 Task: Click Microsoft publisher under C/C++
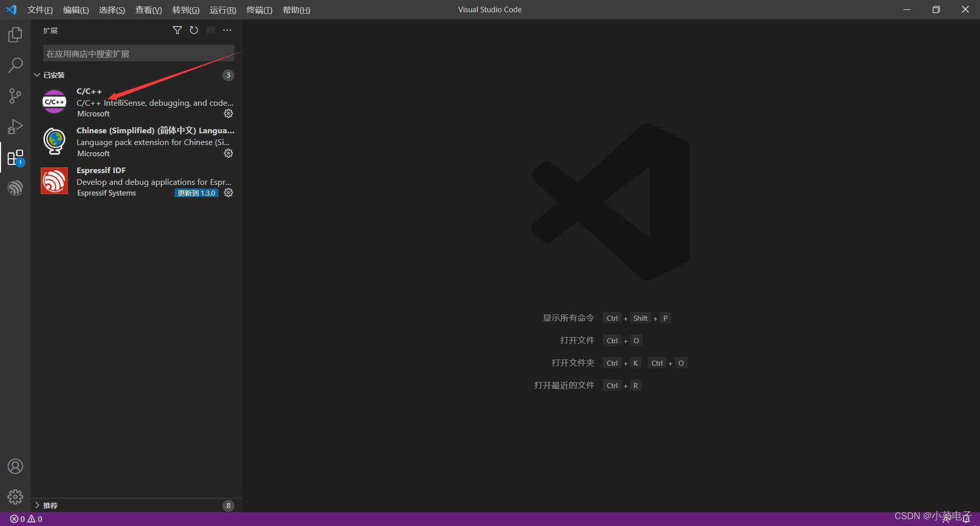tap(93, 114)
